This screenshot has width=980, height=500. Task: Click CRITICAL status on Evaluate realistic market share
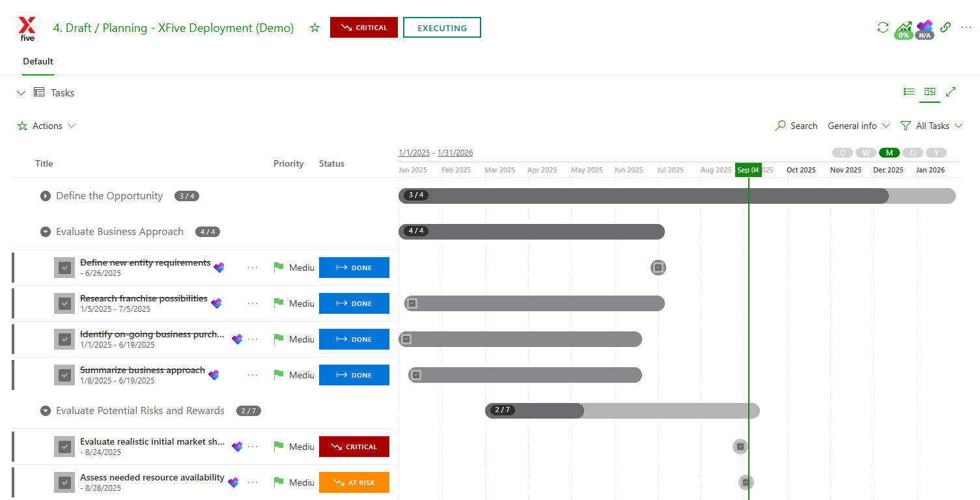(x=354, y=447)
